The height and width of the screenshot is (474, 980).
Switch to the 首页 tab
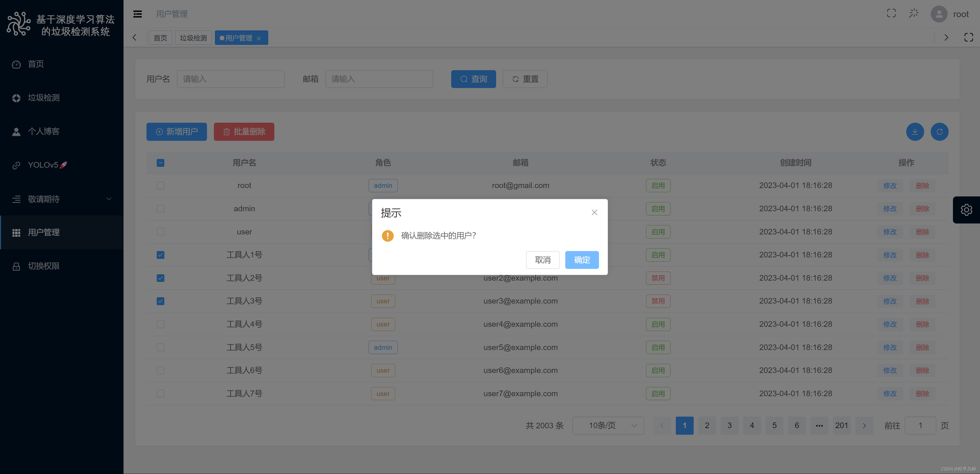pyautogui.click(x=160, y=38)
